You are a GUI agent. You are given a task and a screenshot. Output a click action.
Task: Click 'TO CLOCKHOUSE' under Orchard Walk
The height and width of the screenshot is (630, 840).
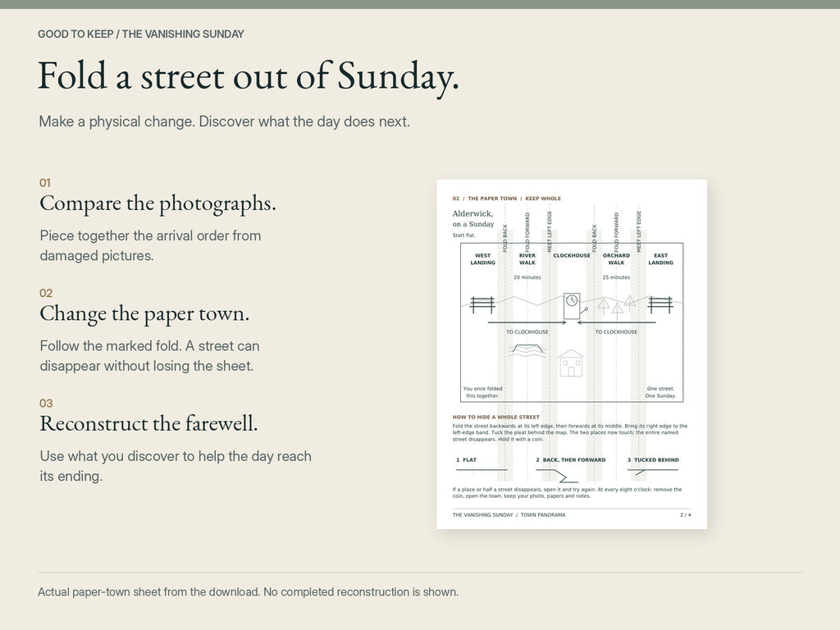(616, 332)
